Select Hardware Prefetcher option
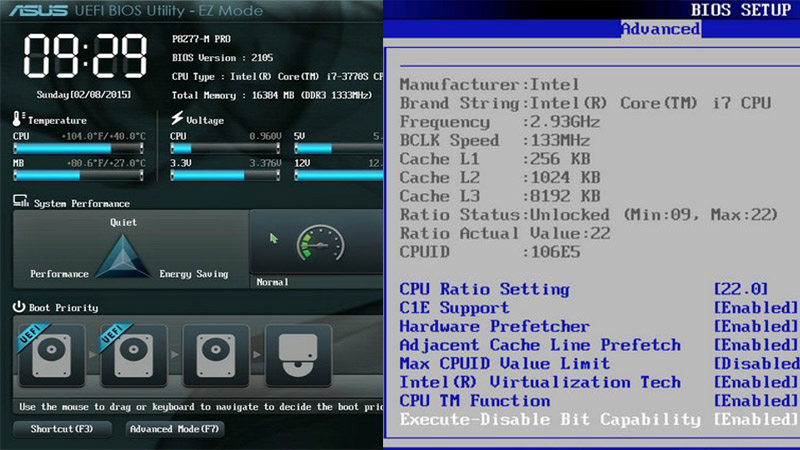This screenshot has width=800, height=450. coord(494,327)
